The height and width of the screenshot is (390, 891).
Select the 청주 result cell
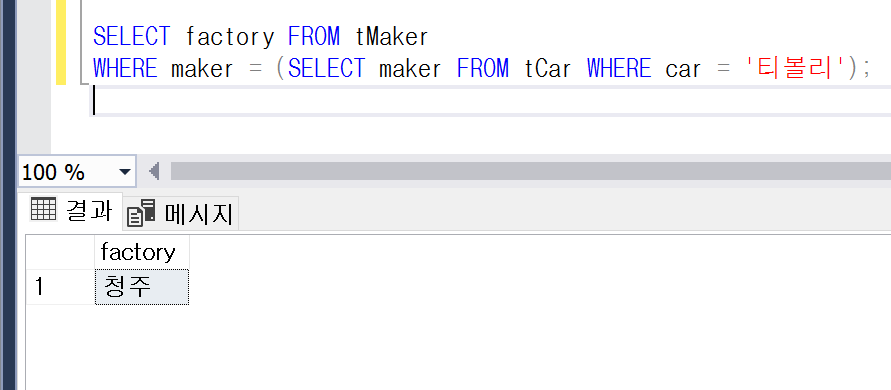pyautogui.click(x=141, y=287)
